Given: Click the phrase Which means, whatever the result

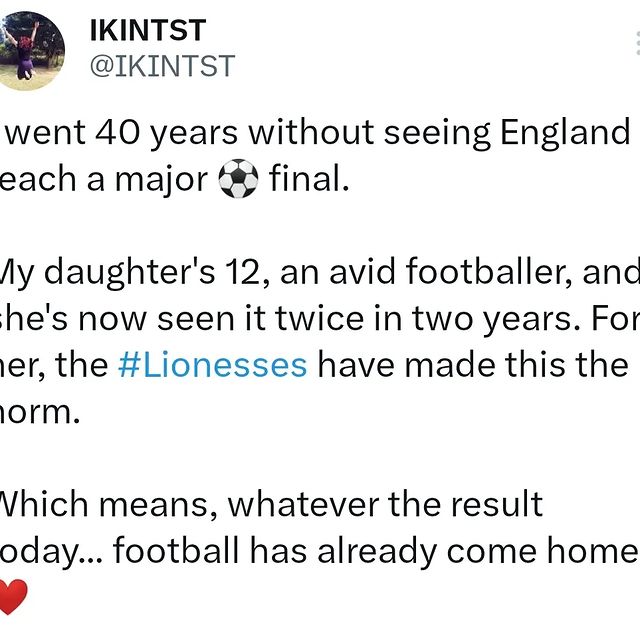Looking at the screenshot, I should (271, 504).
